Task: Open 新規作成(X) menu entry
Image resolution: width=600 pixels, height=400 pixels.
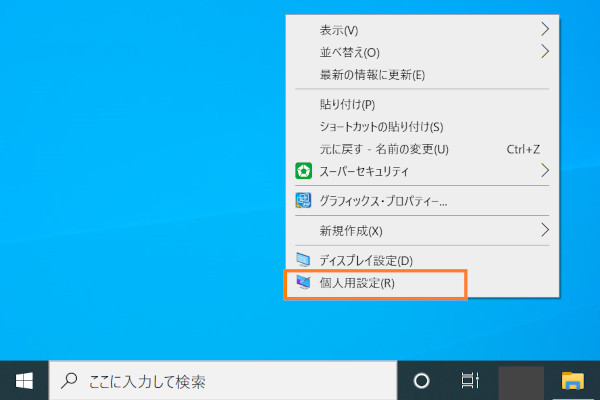Action: pos(422,230)
